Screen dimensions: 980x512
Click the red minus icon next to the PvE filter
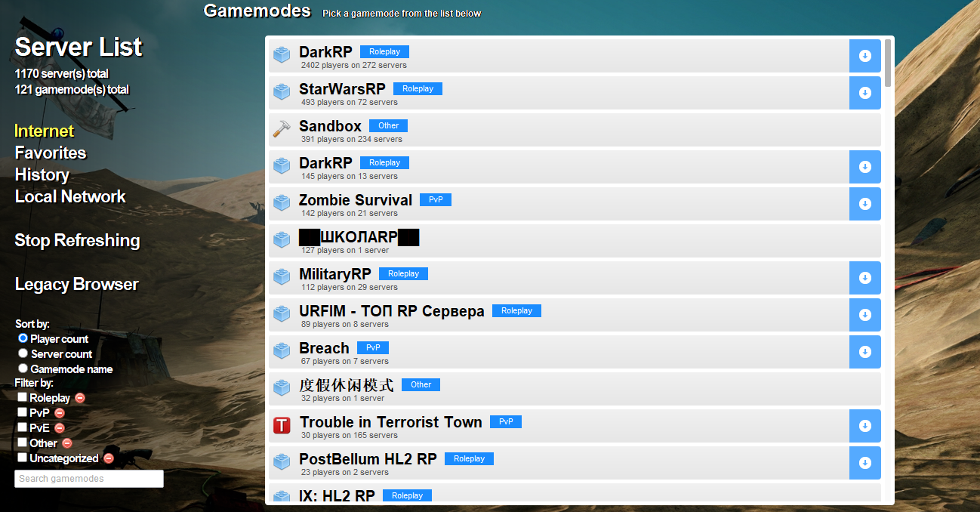pos(60,428)
